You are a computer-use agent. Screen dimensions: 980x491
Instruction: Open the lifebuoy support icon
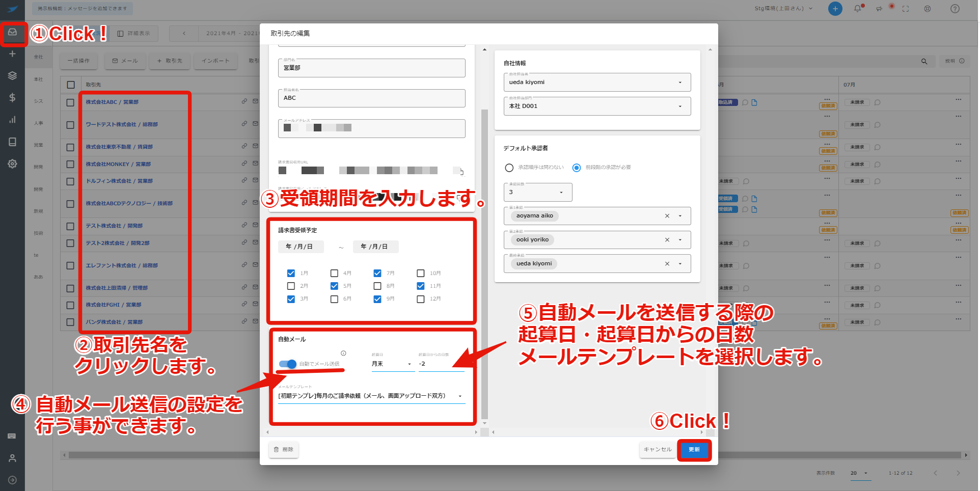coord(928,9)
